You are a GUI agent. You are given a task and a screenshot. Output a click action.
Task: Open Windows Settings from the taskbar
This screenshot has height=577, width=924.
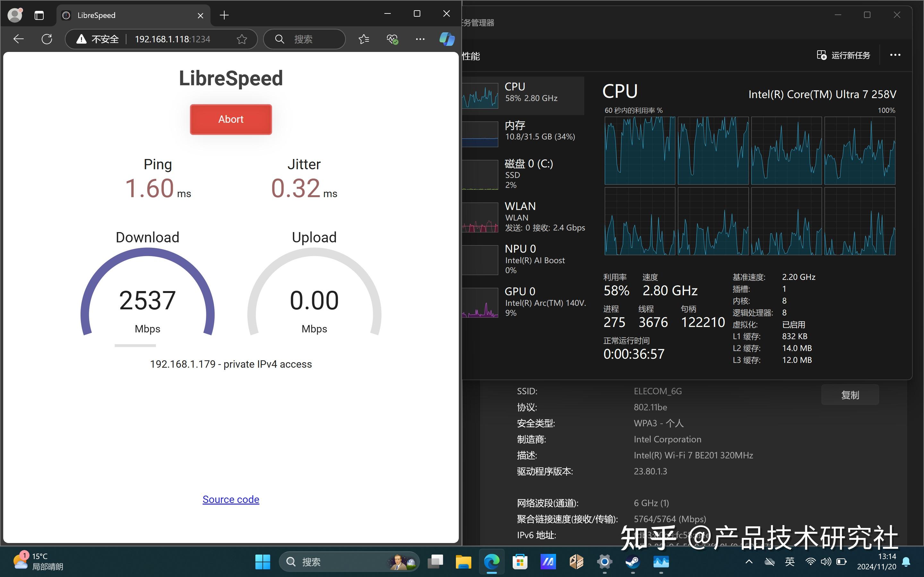[x=605, y=562]
